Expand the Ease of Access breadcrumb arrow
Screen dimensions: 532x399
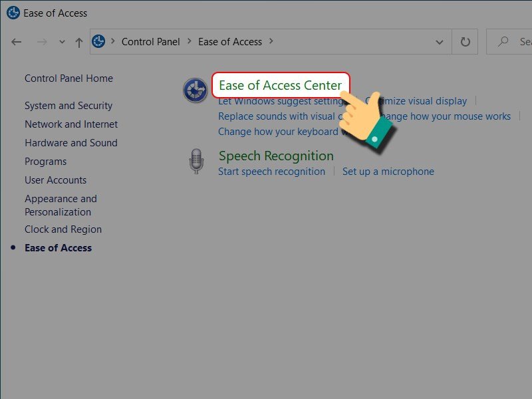click(x=271, y=41)
